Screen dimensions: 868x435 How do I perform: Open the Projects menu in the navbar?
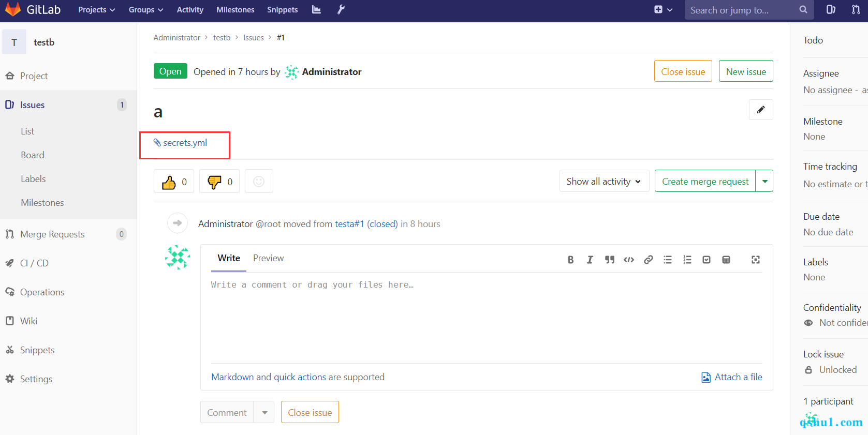[96, 10]
